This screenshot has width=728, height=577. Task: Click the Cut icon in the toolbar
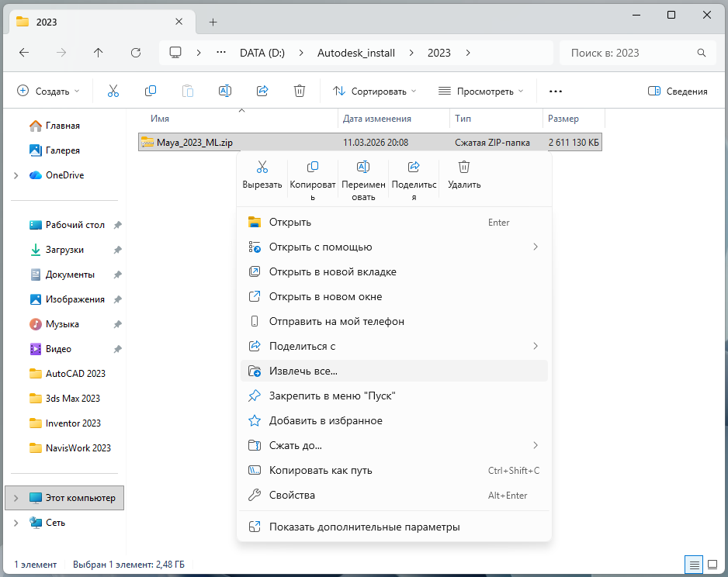point(113,91)
